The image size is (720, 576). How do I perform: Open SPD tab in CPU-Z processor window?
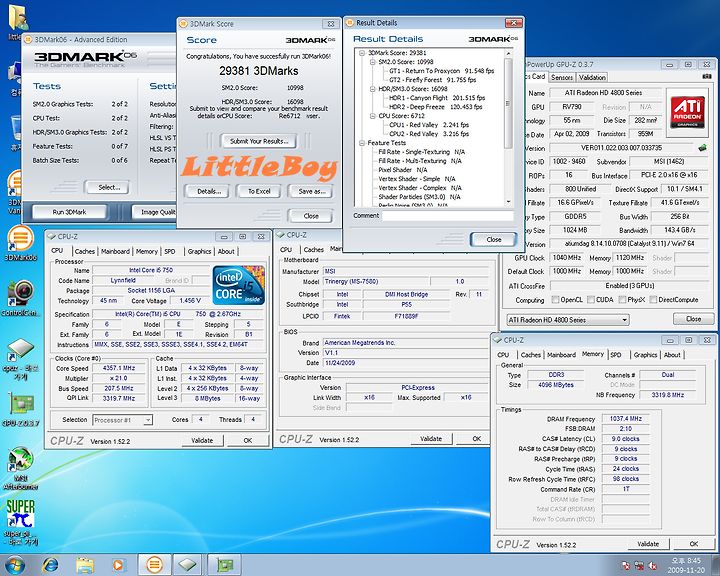(170, 251)
